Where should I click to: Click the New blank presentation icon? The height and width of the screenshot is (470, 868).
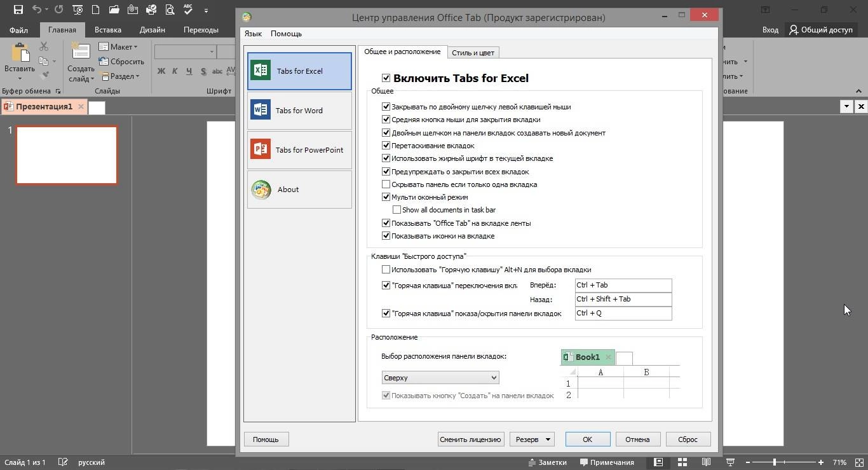click(x=96, y=10)
